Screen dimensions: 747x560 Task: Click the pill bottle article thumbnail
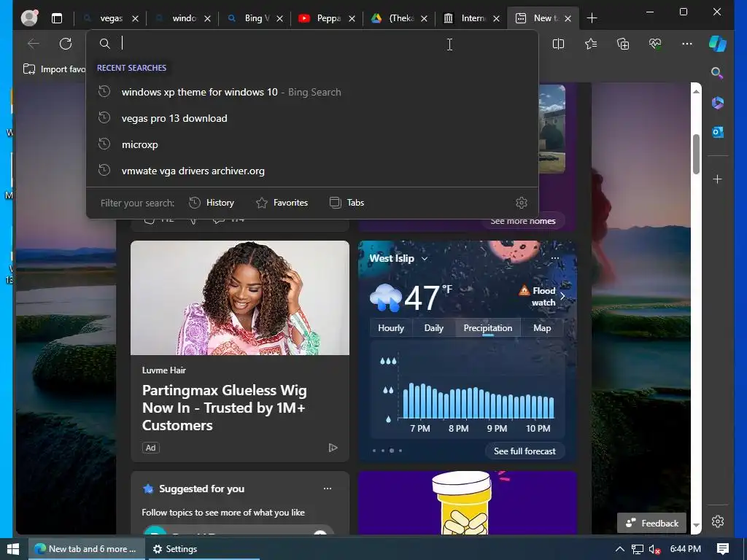tap(467, 503)
